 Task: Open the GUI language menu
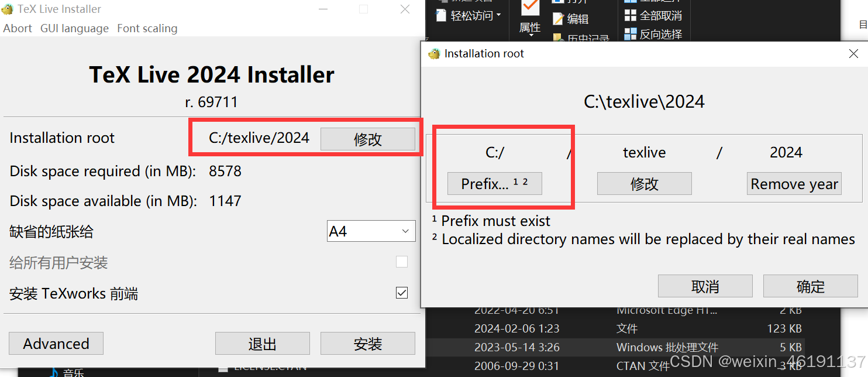(74, 28)
